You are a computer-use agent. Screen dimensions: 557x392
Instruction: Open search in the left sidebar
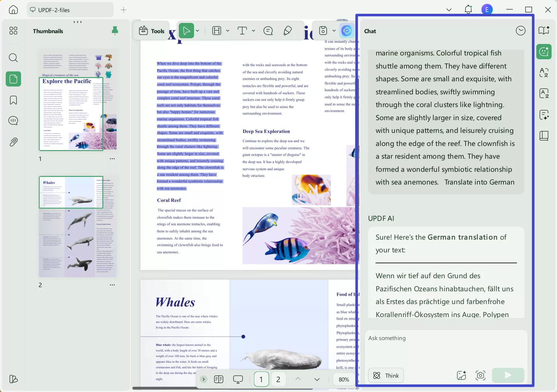pyautogui.click(x=13, y=58)
